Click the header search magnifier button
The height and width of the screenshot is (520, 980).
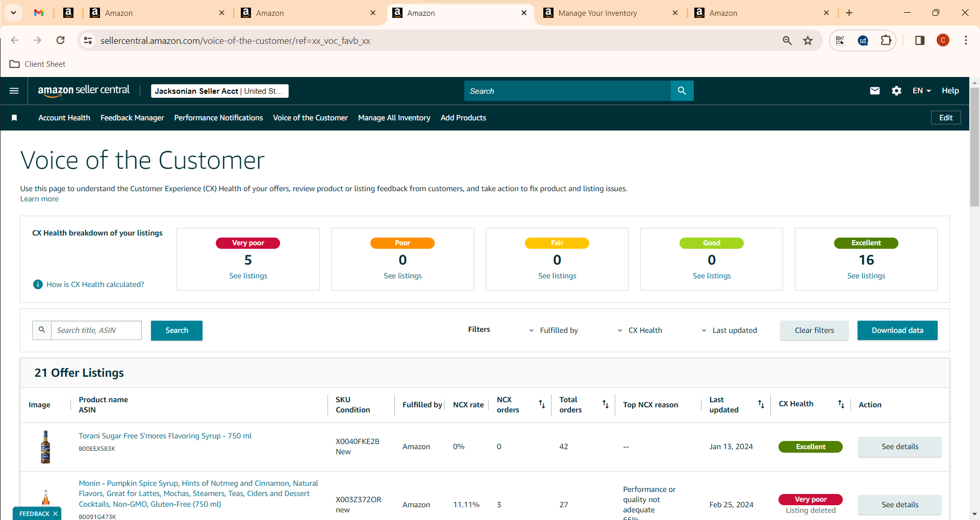682,91
